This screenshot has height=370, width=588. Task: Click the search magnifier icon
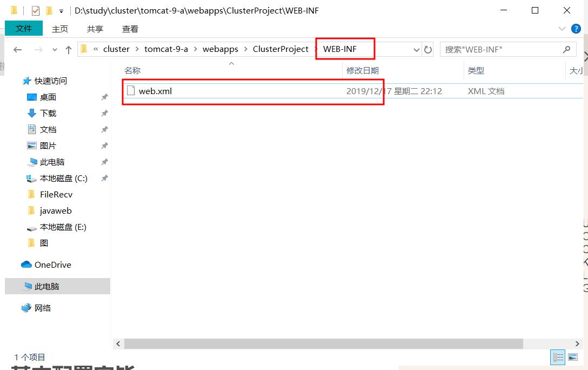(566, 49)
